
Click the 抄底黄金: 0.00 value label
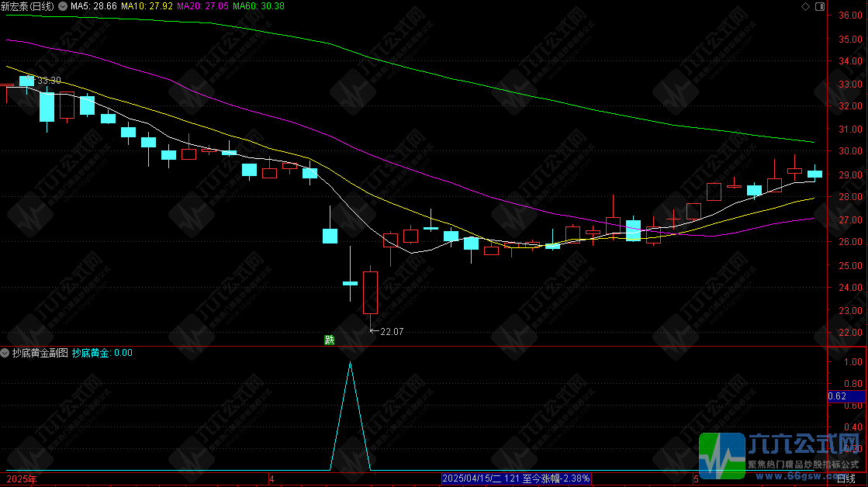pos(102,353)
